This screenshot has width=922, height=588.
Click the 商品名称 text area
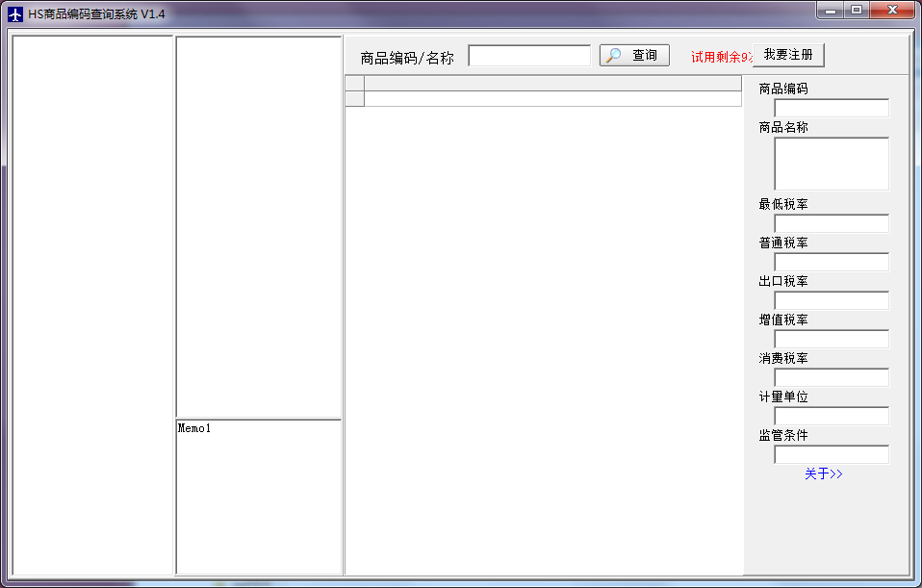coord(831,164)
